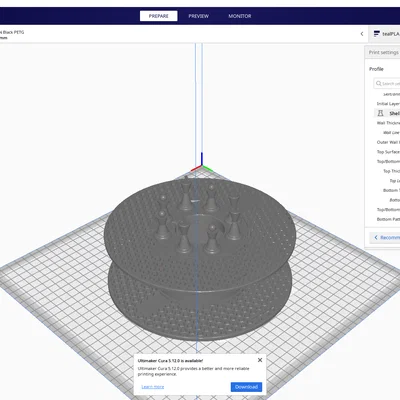Screen dimensions: 400x400
Task: Click the Download update button
Action: [x=246, y=387]
